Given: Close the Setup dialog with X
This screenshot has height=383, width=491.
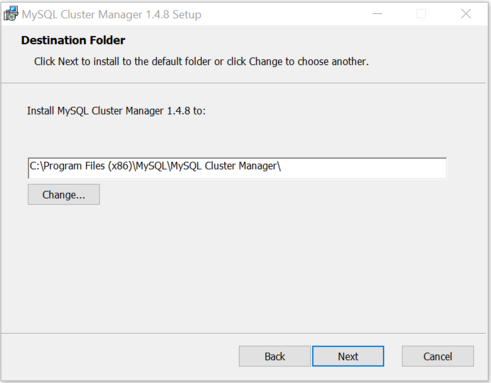Looking at the screenshot, I should click(466, 14).
